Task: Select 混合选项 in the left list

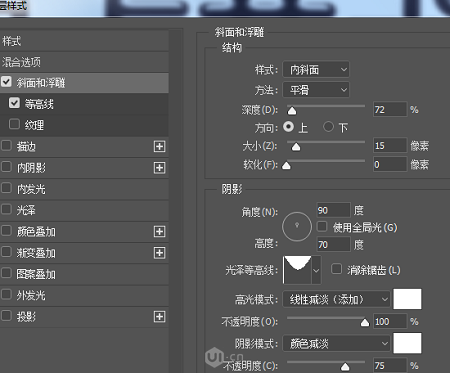Action: coord(84,62)
